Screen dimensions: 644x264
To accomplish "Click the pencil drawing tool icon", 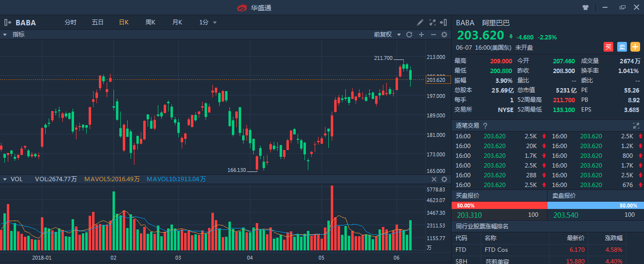I will tap(420, 22).
